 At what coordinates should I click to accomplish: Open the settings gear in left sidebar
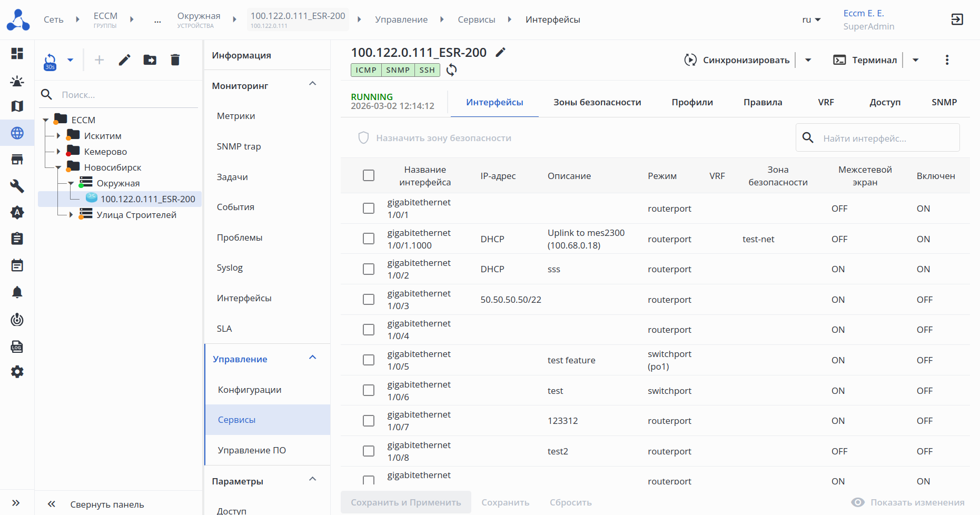(x=17, y=372)
